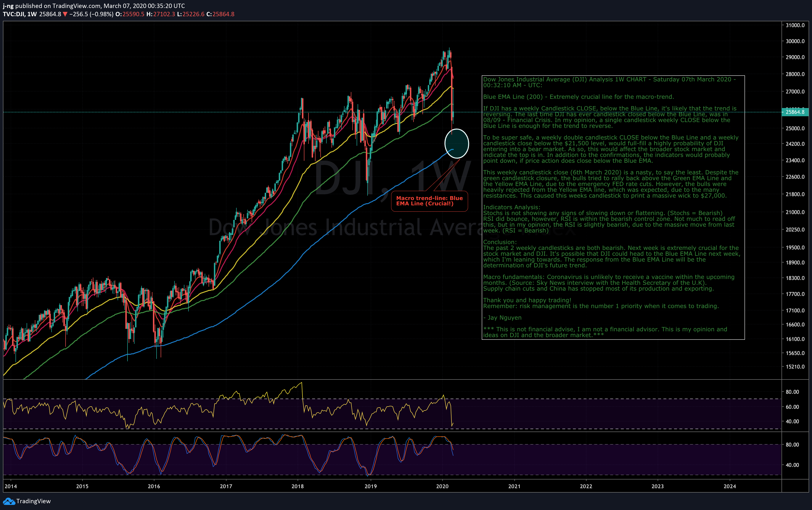Click the "Thank you and happy trading!" line
This screenshot has height=510, width=812.
(x=527, y=300)
